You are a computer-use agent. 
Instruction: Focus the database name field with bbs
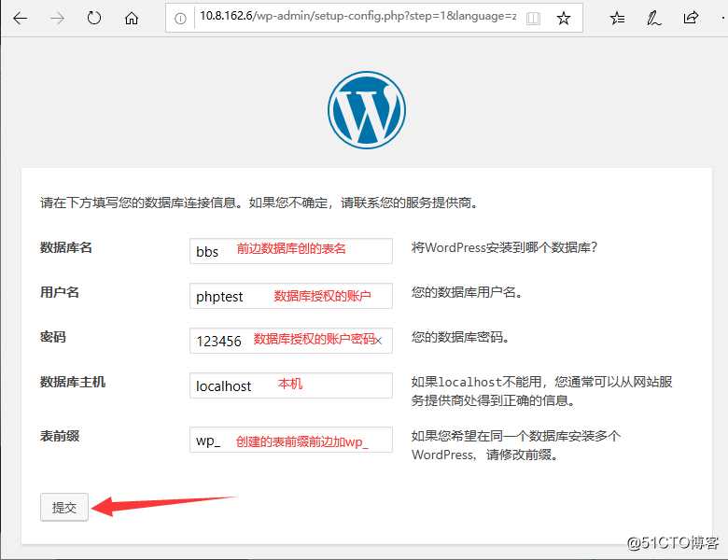pos(291,251)
